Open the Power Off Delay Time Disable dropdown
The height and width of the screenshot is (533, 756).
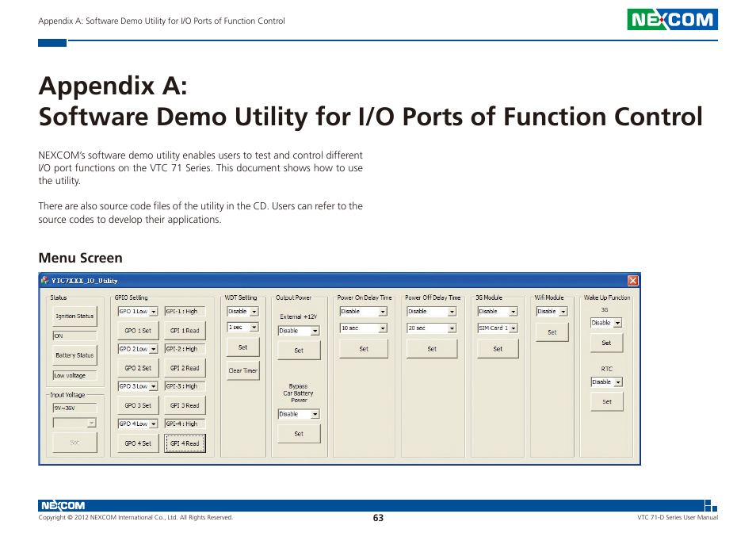click(432, 312)
